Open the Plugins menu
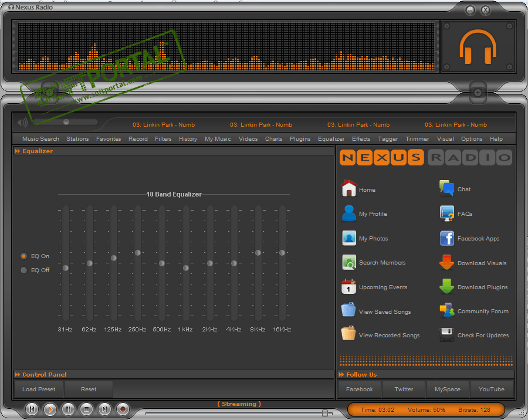 300,139
